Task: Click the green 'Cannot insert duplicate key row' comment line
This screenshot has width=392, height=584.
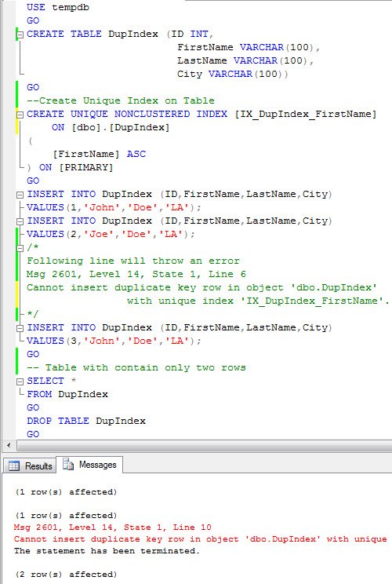Action: click(202, 287)
